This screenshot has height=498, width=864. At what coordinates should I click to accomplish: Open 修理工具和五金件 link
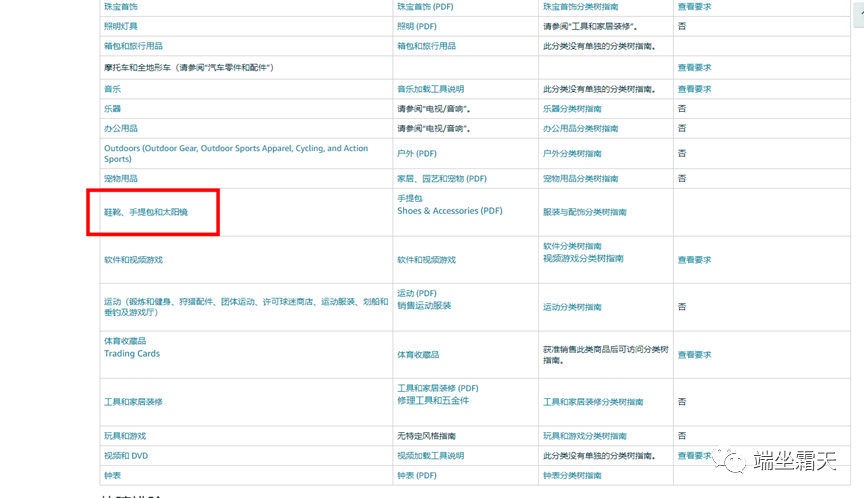click(433, 400)
